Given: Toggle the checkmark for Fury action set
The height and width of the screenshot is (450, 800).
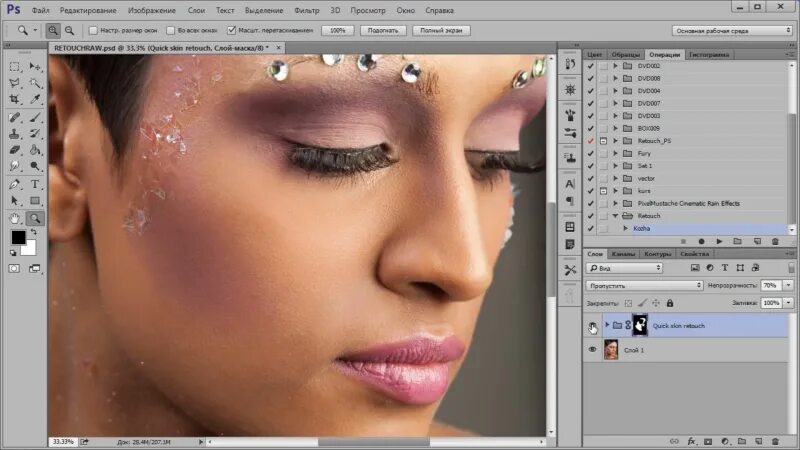Looking at the screenshot, I should click(x=590, y=154).
